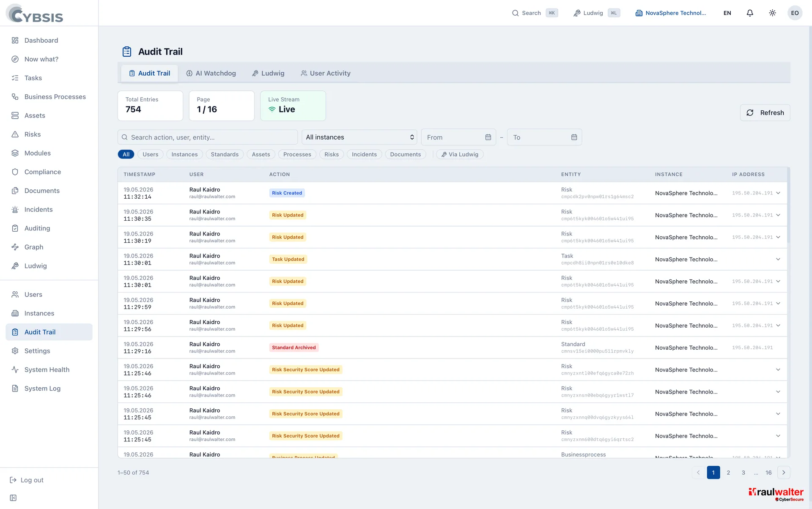Switch to AI Watchdog tab
Image resolution: width=812 pixels, height=509 pixels.
coord(211,74)
